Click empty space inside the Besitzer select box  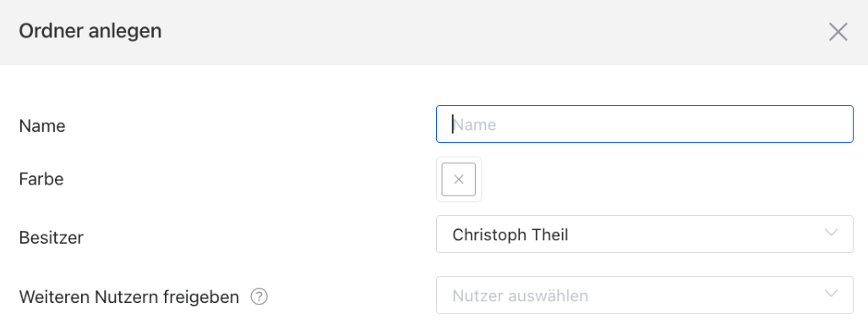click(x=692, y=234)
